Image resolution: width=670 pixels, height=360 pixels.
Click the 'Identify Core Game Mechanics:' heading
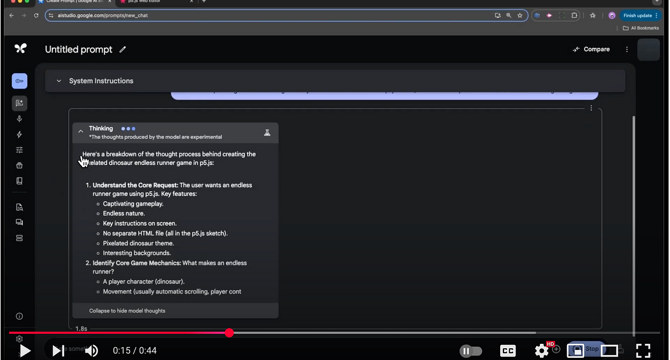(x=137, y=263)
